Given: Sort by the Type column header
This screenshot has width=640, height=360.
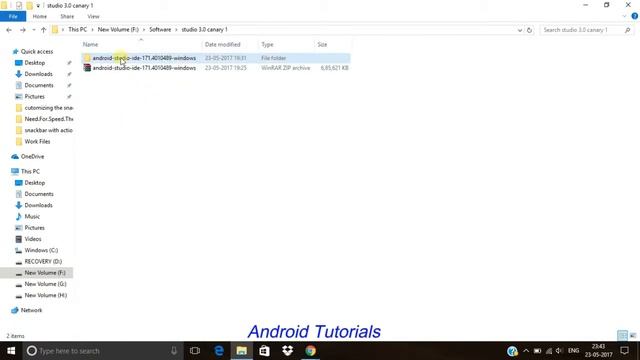Looking at the screenshot, I should click(x=267, y=44).
